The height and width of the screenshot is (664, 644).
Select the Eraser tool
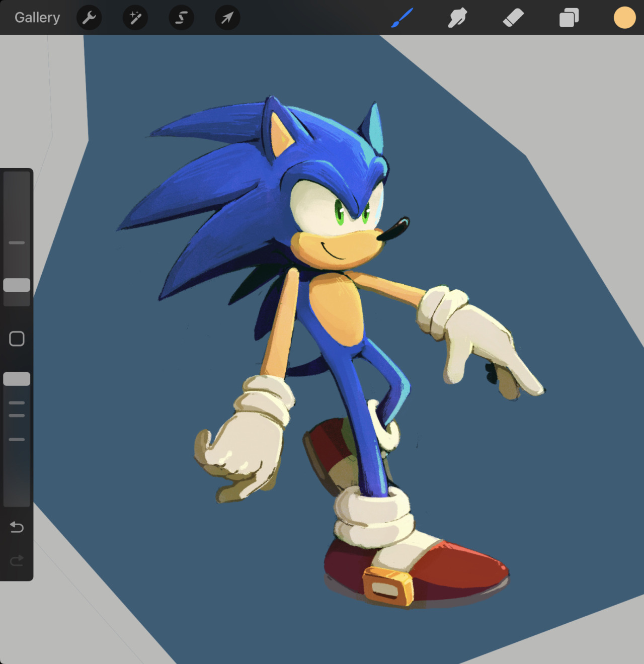click(x=513, y=18)
